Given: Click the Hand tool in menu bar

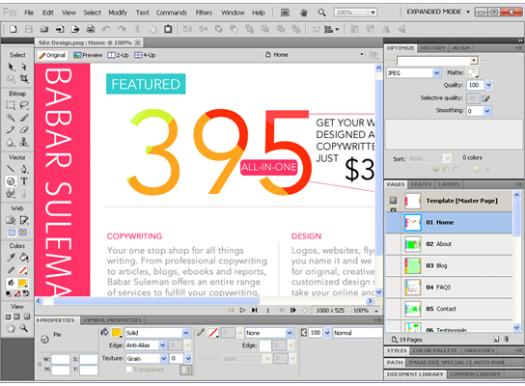Looking at the screenshot, I should [x=304, y=13].
